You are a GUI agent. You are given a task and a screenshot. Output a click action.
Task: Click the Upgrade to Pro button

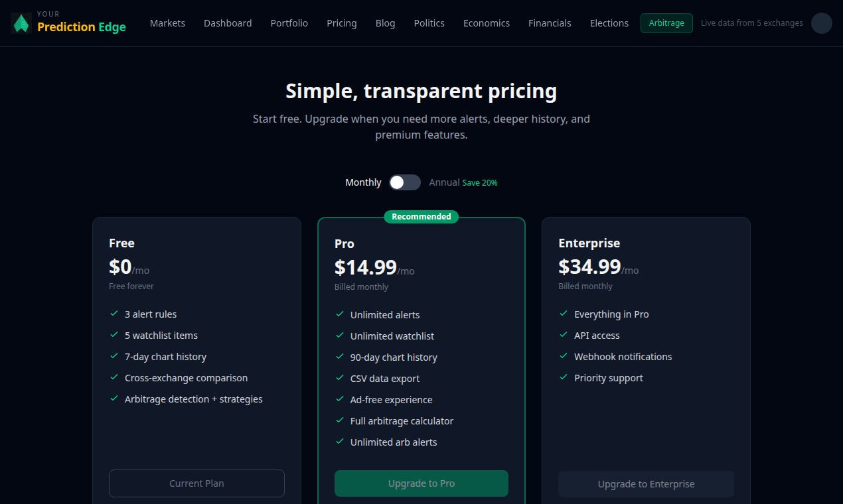[x=421, y=483]
